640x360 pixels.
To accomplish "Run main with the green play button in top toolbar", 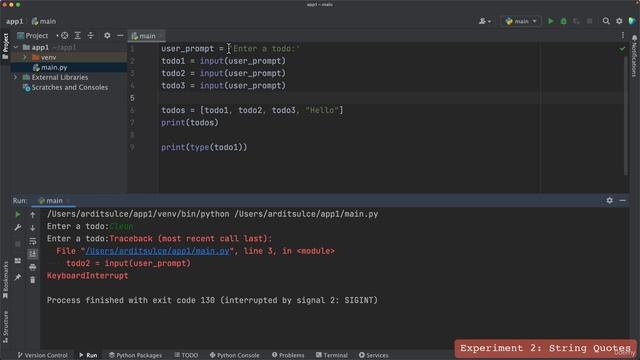I will click(551, 21).
